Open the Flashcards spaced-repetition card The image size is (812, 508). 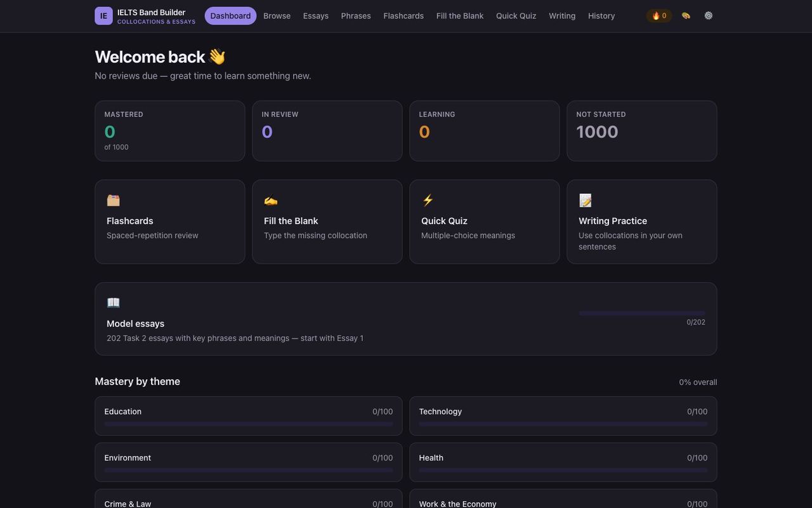[x=170, y=222]
